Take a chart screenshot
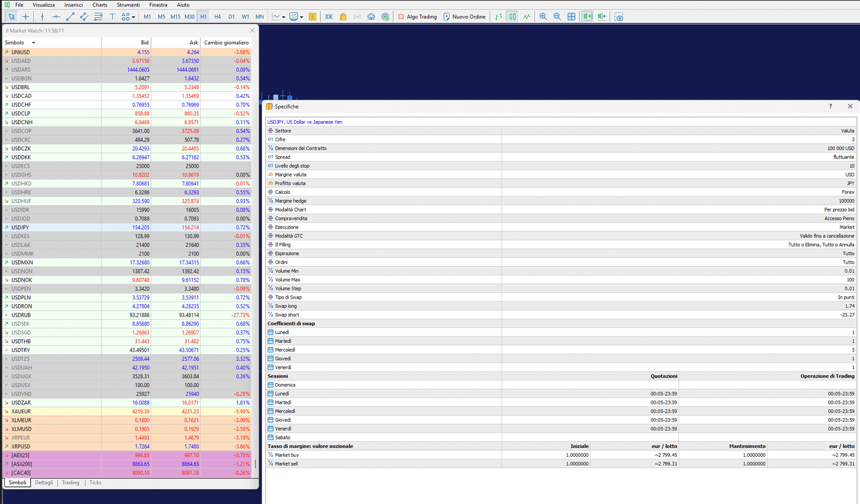 (x=619, y=17)
